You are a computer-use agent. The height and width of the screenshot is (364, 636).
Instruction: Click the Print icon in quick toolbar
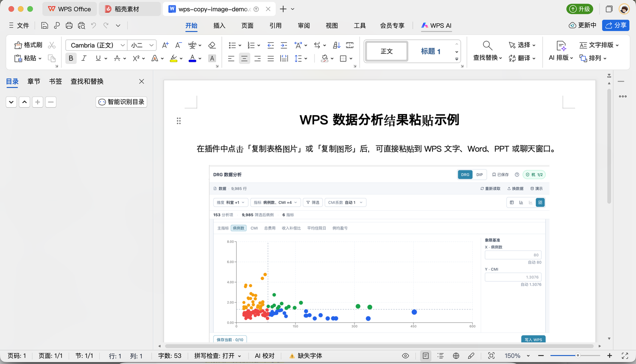click(69, 25)
